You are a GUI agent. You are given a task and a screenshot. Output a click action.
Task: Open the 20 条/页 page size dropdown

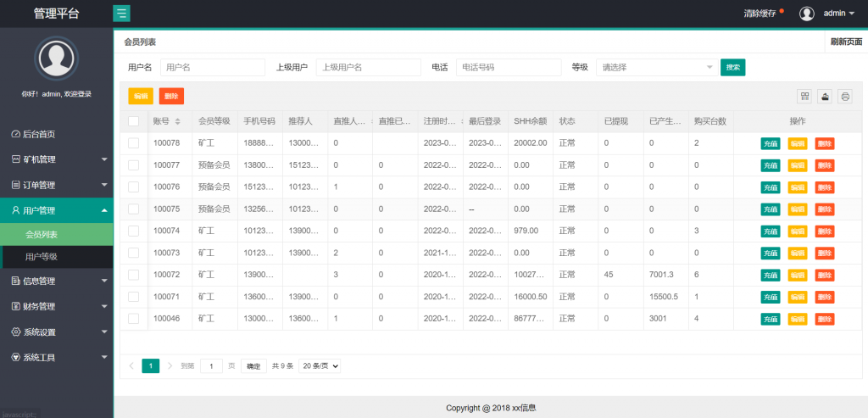[x=320, y=366]
